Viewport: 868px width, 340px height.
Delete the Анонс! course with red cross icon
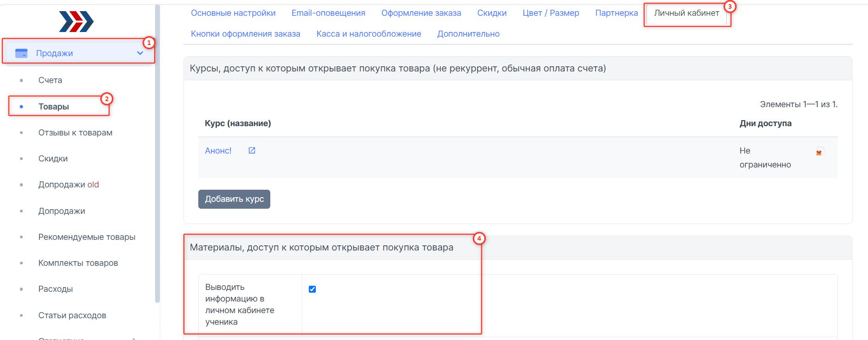[819, 152]
